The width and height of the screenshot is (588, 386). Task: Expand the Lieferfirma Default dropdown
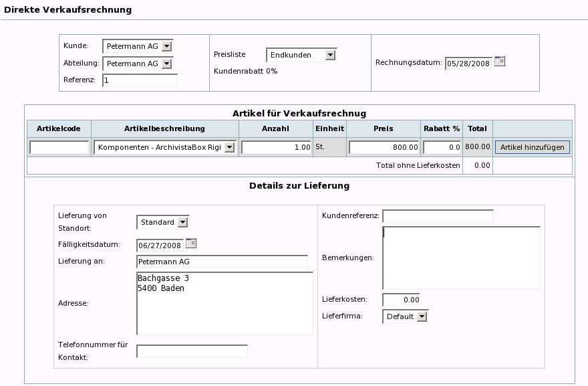pyautogui.click(x=405, y=316)
